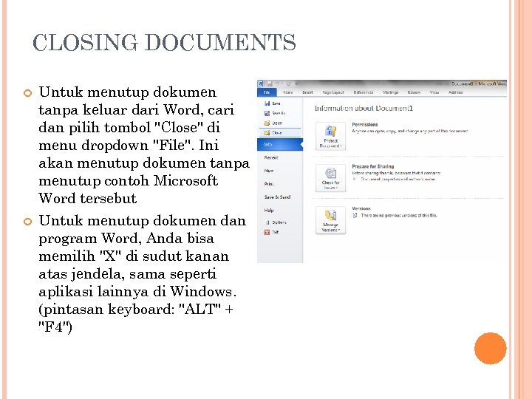
Task: Click the Save icon in Quick Access Toolbar
Action: point(270,83)
